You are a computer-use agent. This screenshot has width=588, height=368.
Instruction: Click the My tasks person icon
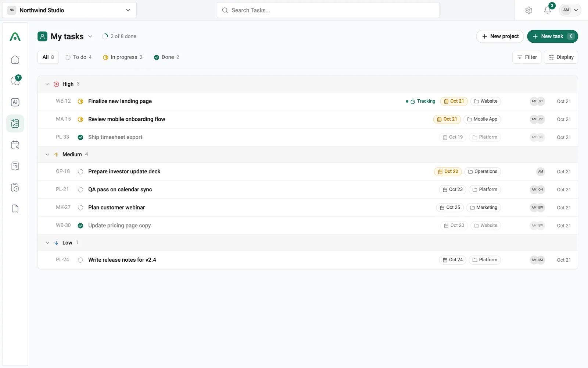coord(42,36)
